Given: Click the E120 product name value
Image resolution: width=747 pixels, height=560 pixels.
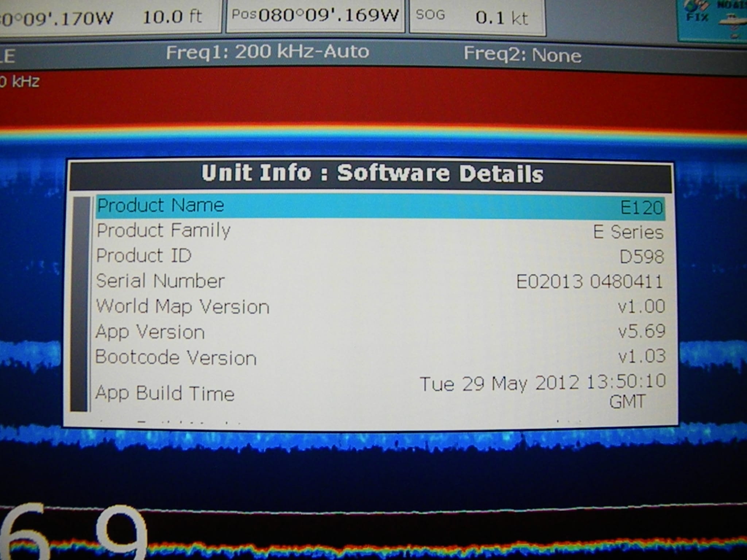Looking at the screenshot, I should point(641,208).
